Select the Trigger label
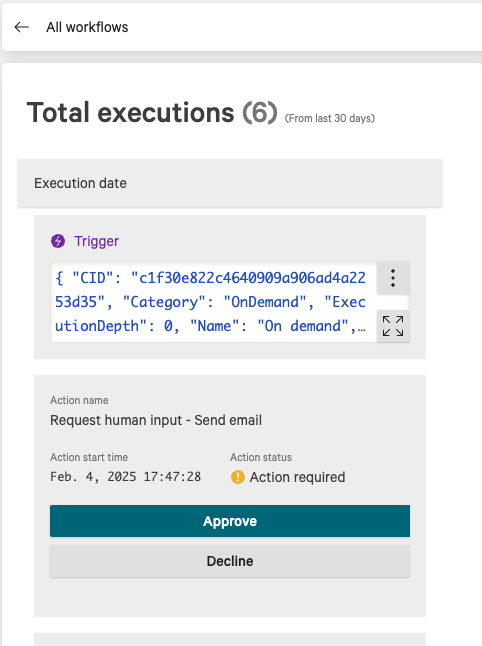The width and height of the screenshot is (482, 646). pos(96,241)
